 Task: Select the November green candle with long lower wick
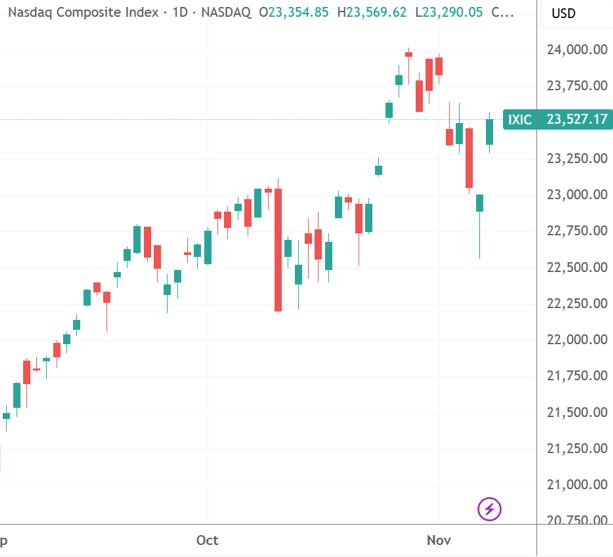point(479,203)
